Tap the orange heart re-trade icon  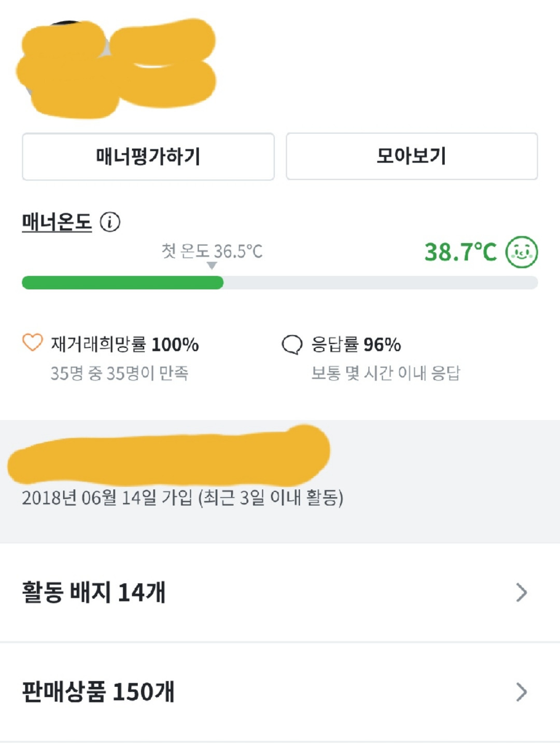click(33, 343)
